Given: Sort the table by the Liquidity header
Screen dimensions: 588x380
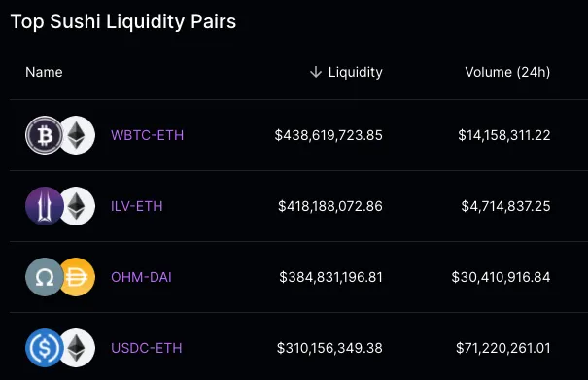Looking at the screenshot, I should tap(355, 72).
